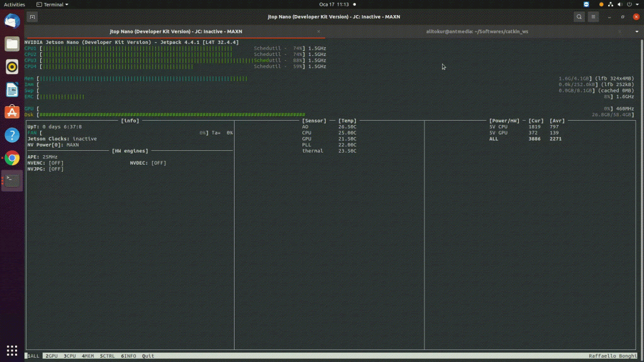The image size is (644, 362).
Task: Select the 5CTRL page in jtop footer
Action: point(107,356)
